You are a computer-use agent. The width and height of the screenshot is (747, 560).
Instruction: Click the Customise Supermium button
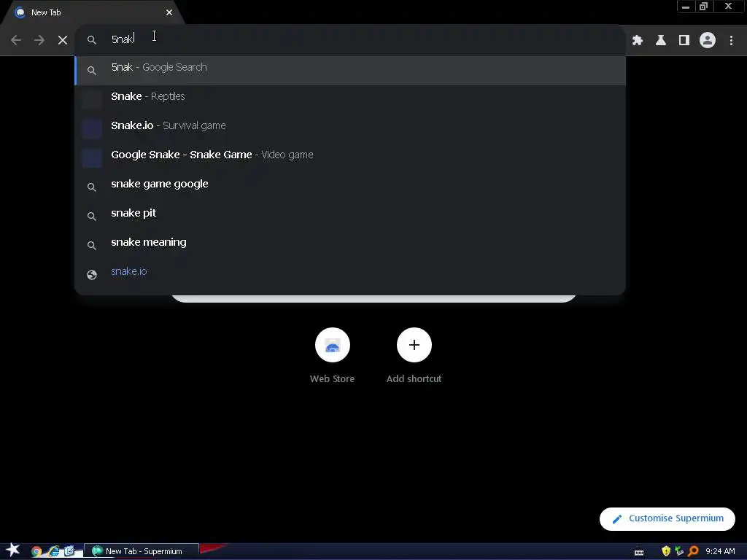point(667,518)
